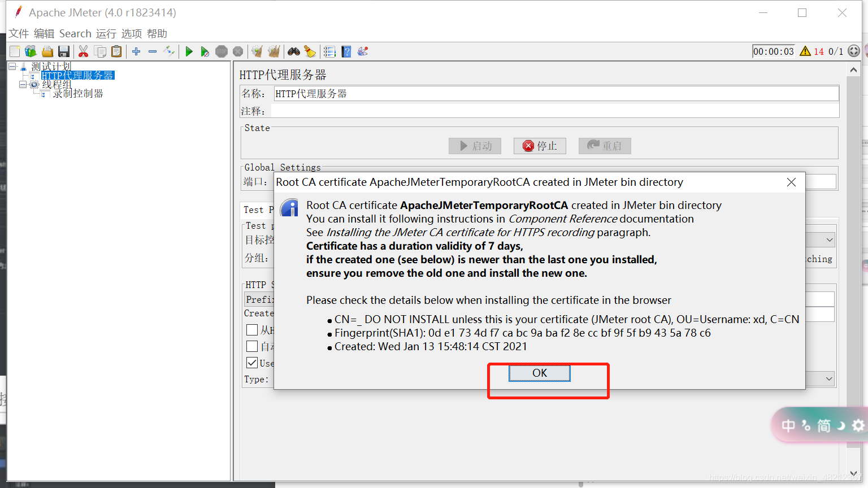Viewport: 868px width, 488px height.
Task: Click the Undo-history icon after the Help icon
Action: [x=363, y=51]
